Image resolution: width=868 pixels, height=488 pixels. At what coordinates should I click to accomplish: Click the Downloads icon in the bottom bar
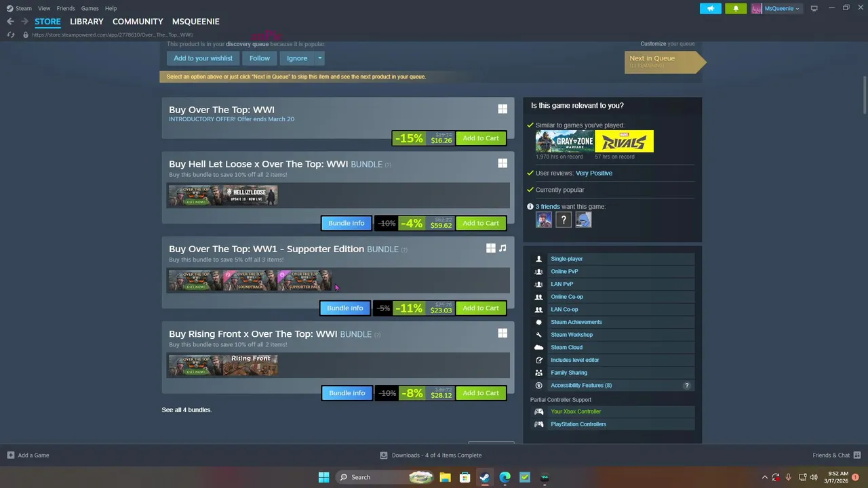383,455
